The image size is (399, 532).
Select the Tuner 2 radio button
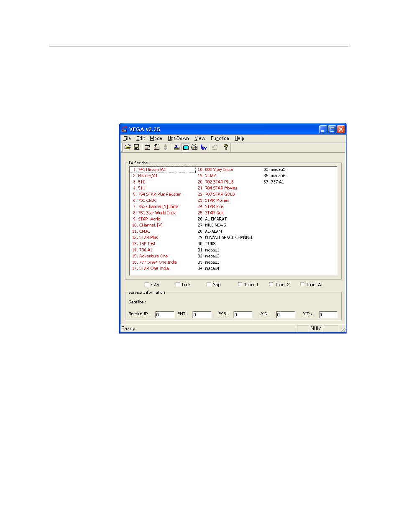[271, 284]
